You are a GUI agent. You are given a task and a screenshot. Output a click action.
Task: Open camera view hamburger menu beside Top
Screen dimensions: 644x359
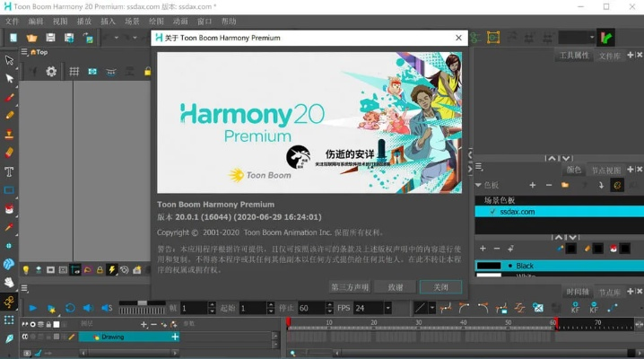(24, 52)
